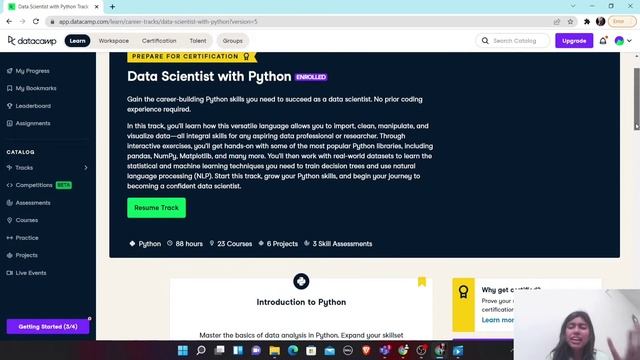Click the 3 Skill Assessments label

338,244
